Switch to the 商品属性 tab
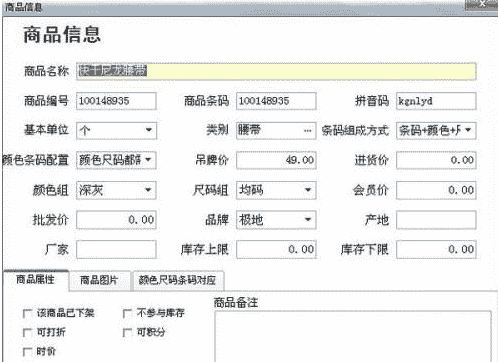 click(36, 280)
